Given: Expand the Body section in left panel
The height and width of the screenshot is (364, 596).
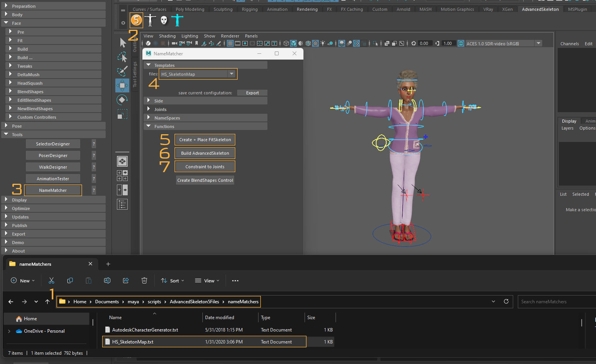Looking at the screenshot, I should click(17, 15).
